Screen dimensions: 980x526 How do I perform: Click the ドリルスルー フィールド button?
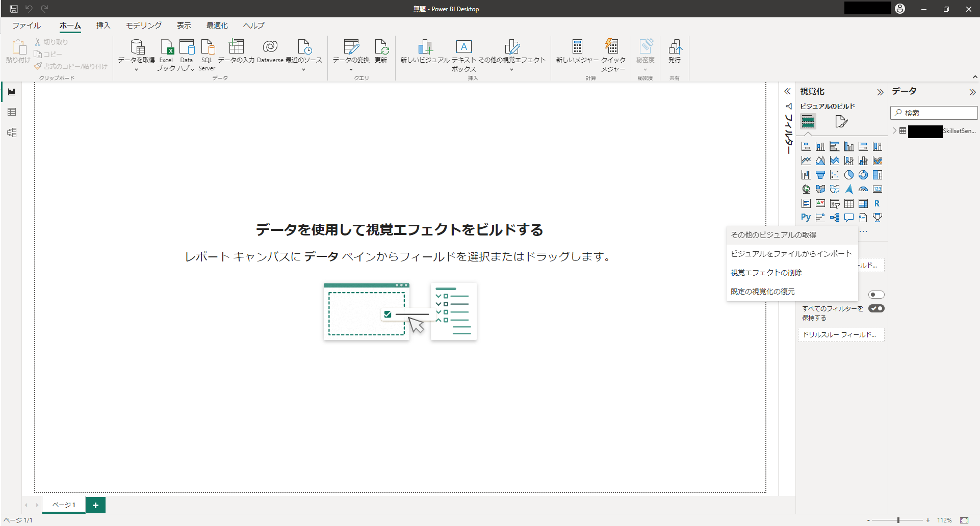point(841,335)
